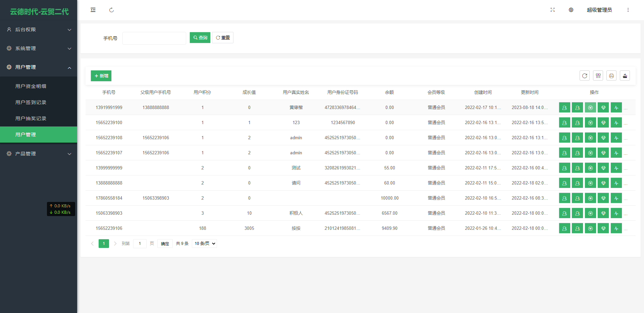The width and height of the screenshot is (644, 313).
Task: Click the 成长值 column header
Action: click(x=249, y=92)
